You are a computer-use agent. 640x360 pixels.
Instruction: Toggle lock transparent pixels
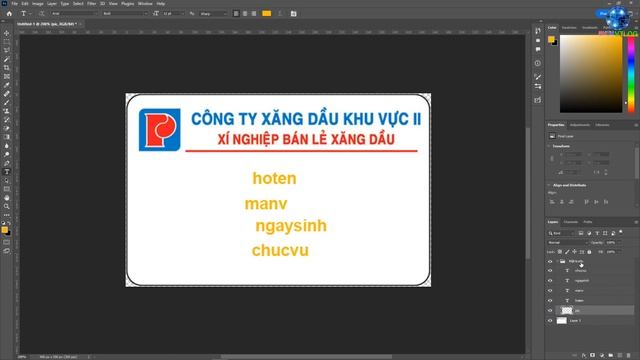point(560,252)
